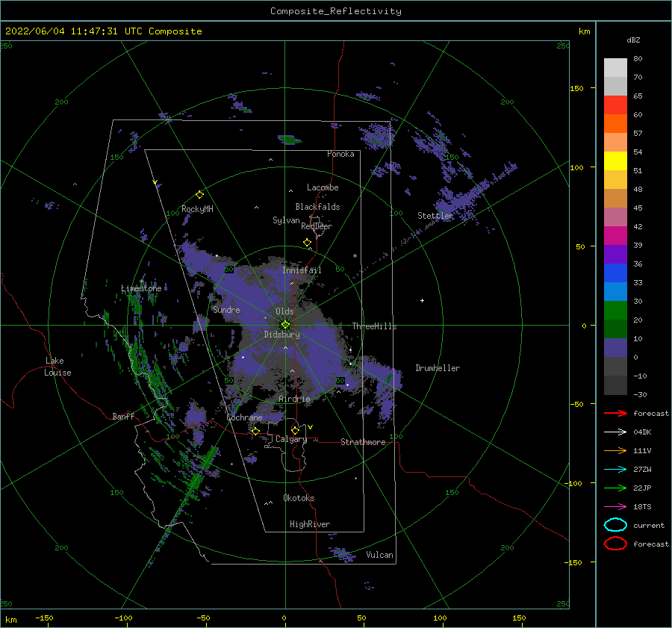
Task: Select the yellow 51-54 dBZ swatch
Action: pyautogui.click(x=615, y=161)
